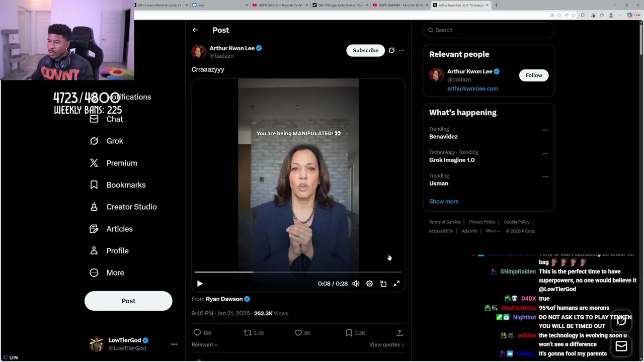Play the video
644x362 pixels.
tap(200, 284)
